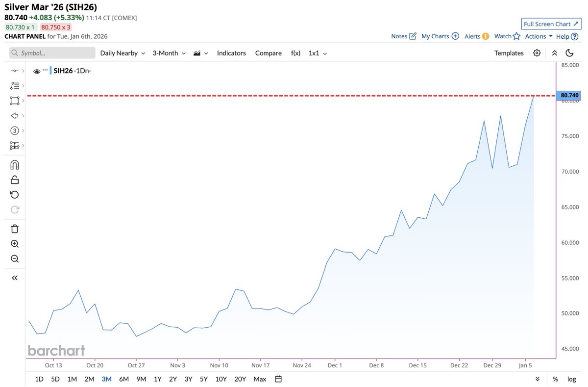Expand the trend line tool submenu arrow

tap(23, 71)
